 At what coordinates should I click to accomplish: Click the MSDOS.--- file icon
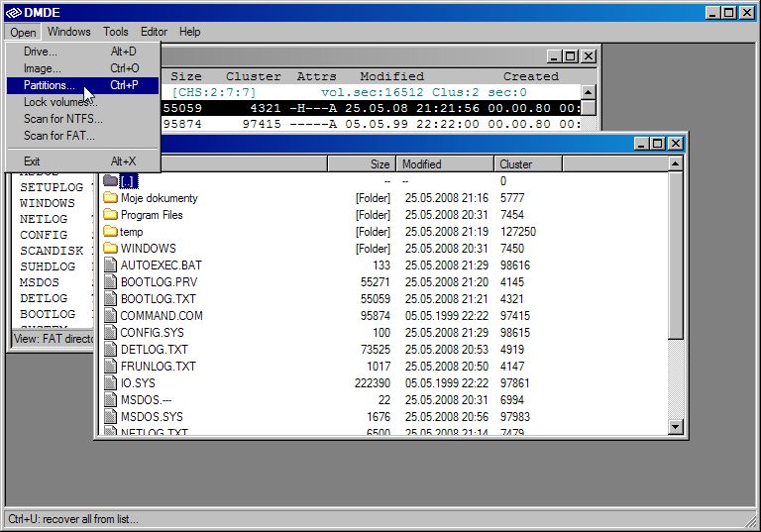(111, 400)
